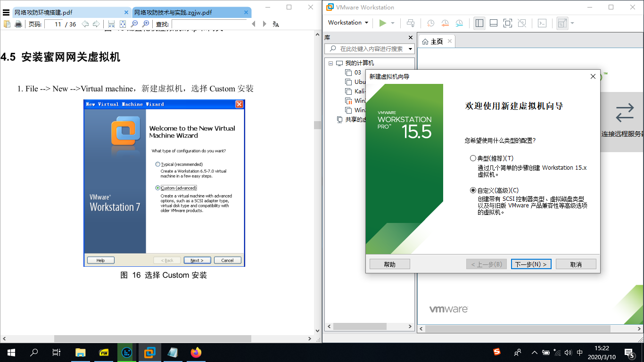Power on virtual machine green play icon

click(x=382, y=23)
